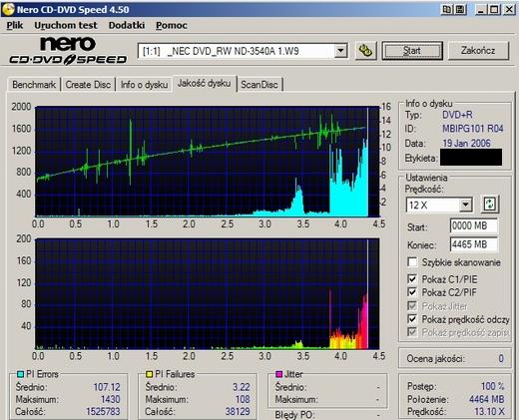This screenshot has height=420, width=519.
Task: Click the Koniec 4465 MB input field
Action: pyautogui.click(x=474, y=244)
